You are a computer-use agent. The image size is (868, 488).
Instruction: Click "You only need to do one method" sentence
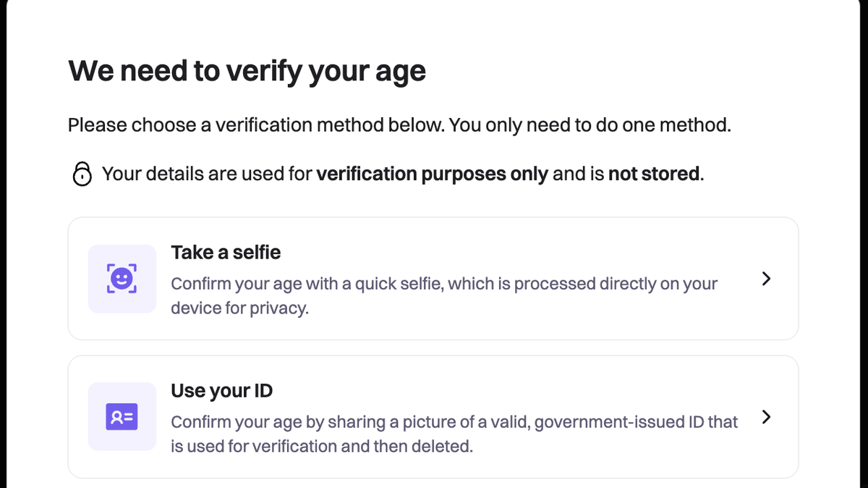pos(590,125)
